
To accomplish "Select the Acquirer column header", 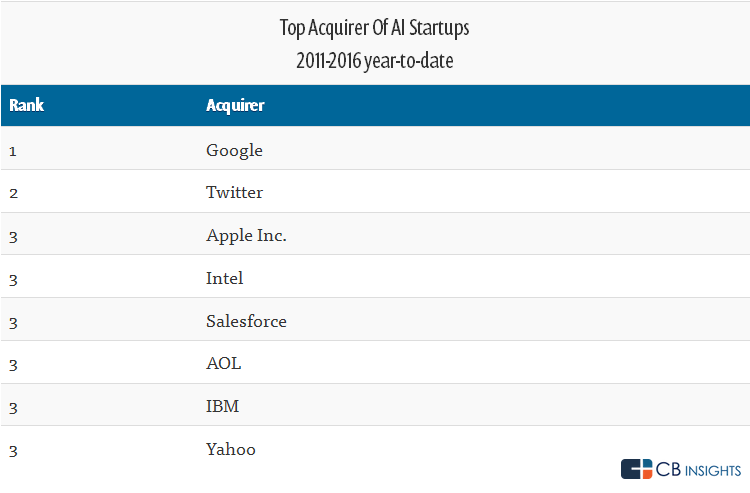I will 235,105.
